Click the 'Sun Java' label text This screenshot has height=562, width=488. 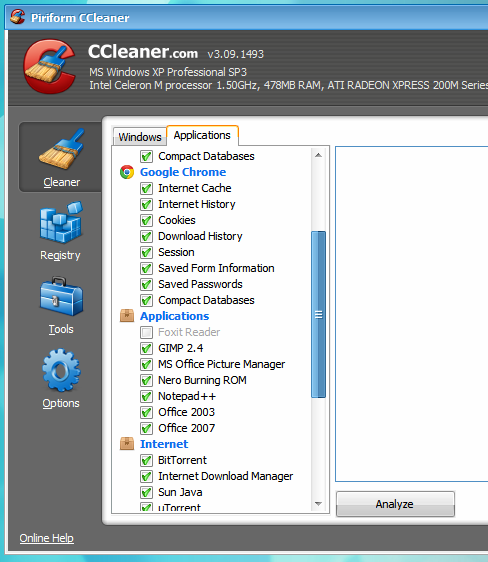[x=180, y=492]
